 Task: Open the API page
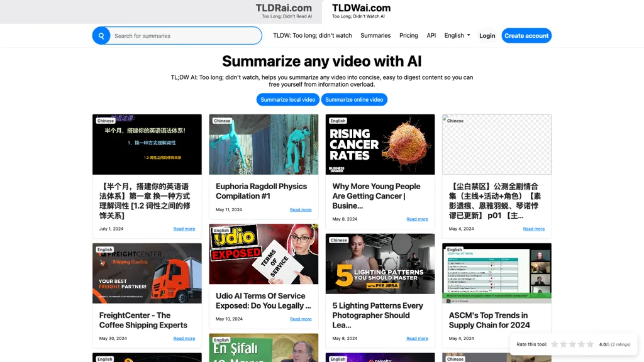click(x=431, y=36)
